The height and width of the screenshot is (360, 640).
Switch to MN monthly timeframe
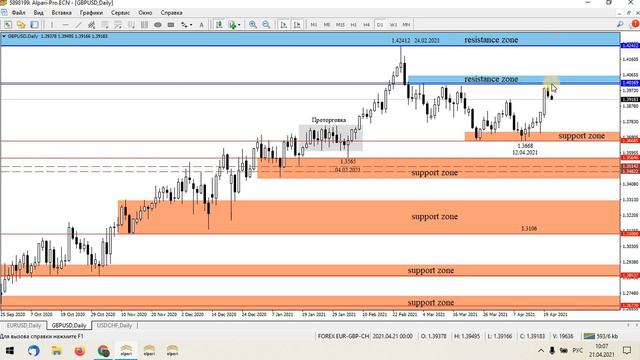[406, 25]
